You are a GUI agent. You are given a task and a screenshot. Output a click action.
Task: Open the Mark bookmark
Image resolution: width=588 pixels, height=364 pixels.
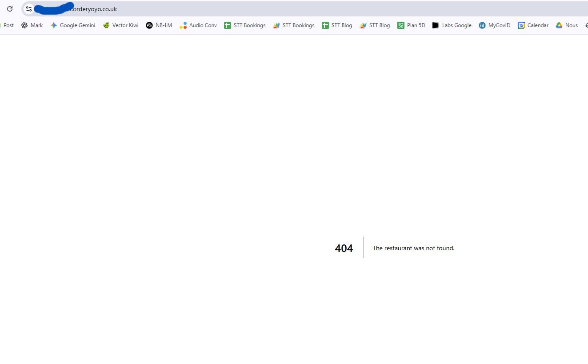click(32, 25)
